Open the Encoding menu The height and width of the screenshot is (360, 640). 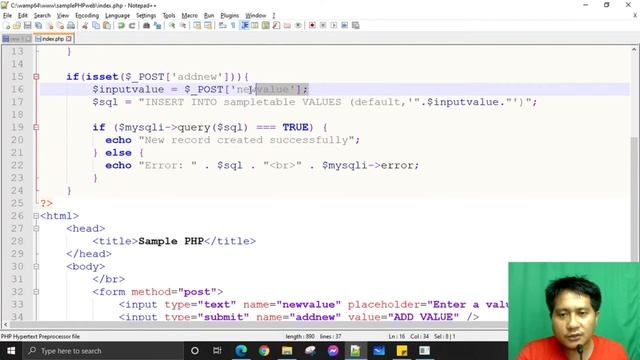click(87, 16)
